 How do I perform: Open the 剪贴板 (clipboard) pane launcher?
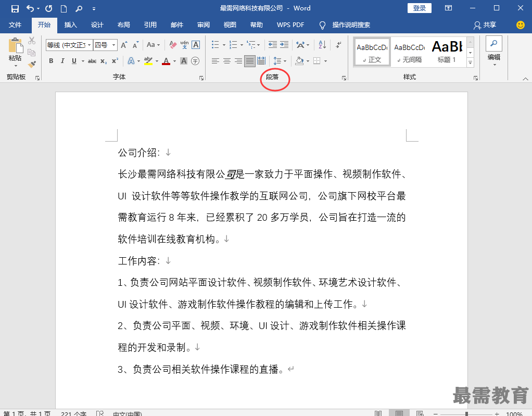(x=37, y=78)
